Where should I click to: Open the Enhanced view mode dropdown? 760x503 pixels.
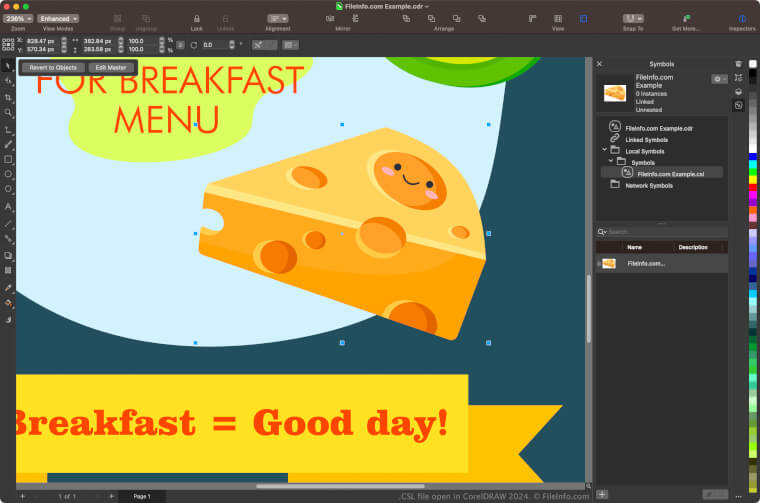coord(59,18)
